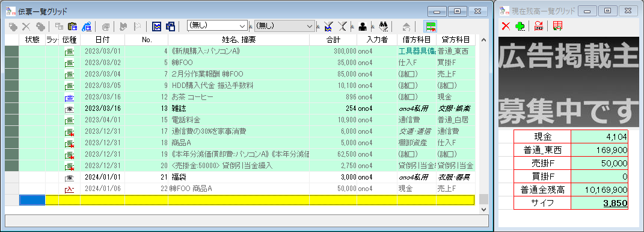Click the first grey coins icon in slip toolbar
The height and width of the screenshot is (232, 644).
click(13, 27)
